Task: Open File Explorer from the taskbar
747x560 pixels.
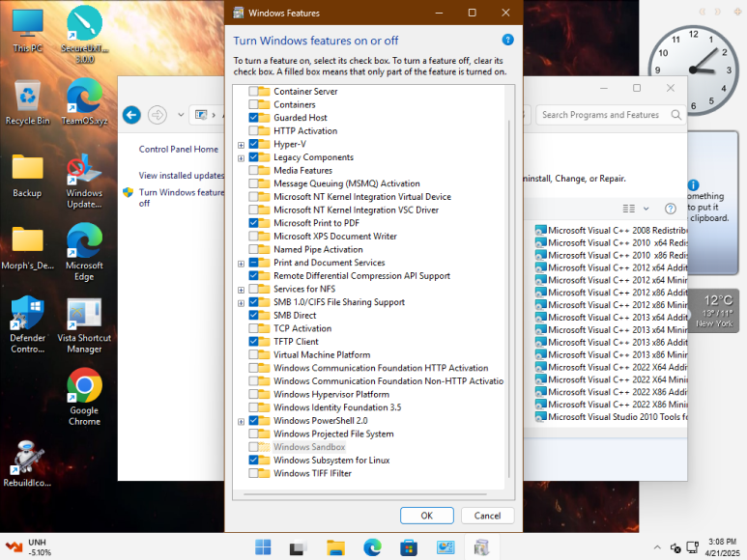Action: tap(335, 547)
